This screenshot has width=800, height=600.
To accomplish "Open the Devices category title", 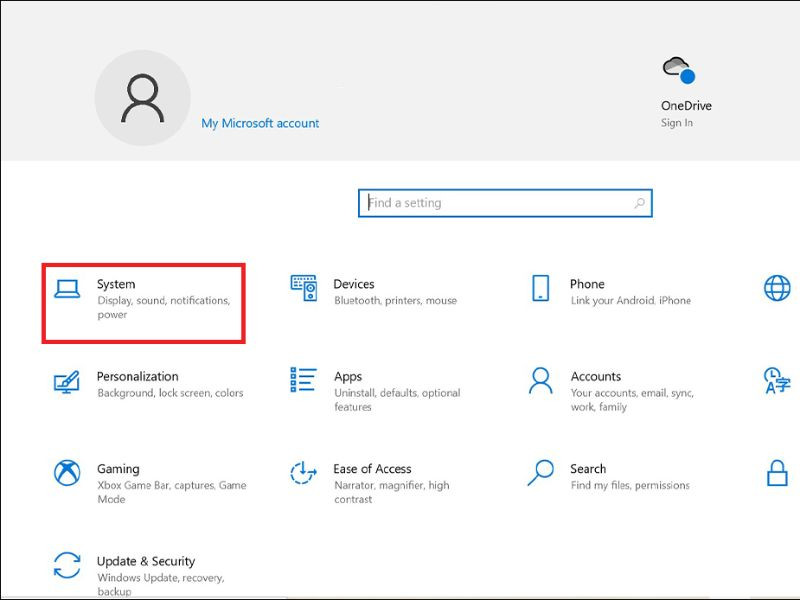I will tap(354, 284).
